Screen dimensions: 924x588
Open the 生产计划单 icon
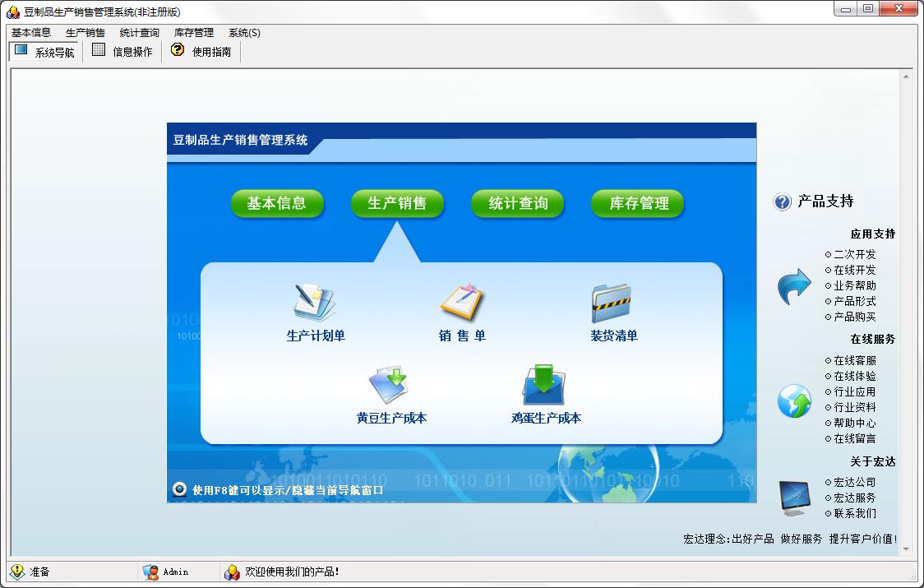315,303
